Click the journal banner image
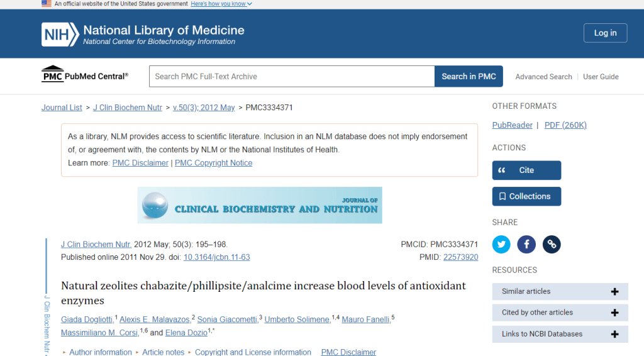 260,205
